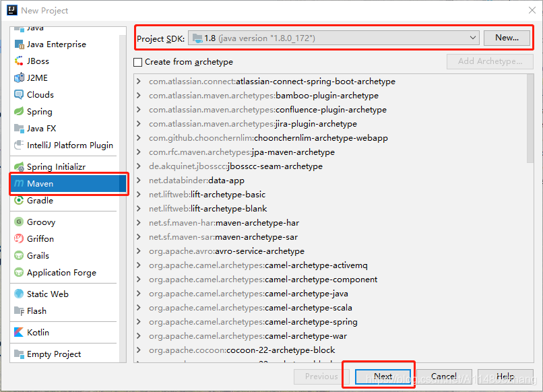
Task: Click the Add Archetype... button
Action: point(490,61)
